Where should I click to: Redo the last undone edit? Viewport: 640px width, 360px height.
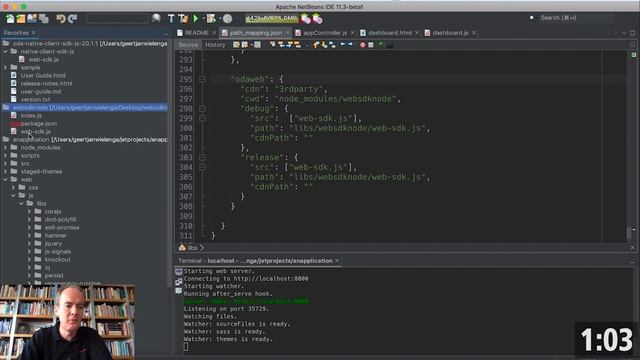(x=73, y=18)
